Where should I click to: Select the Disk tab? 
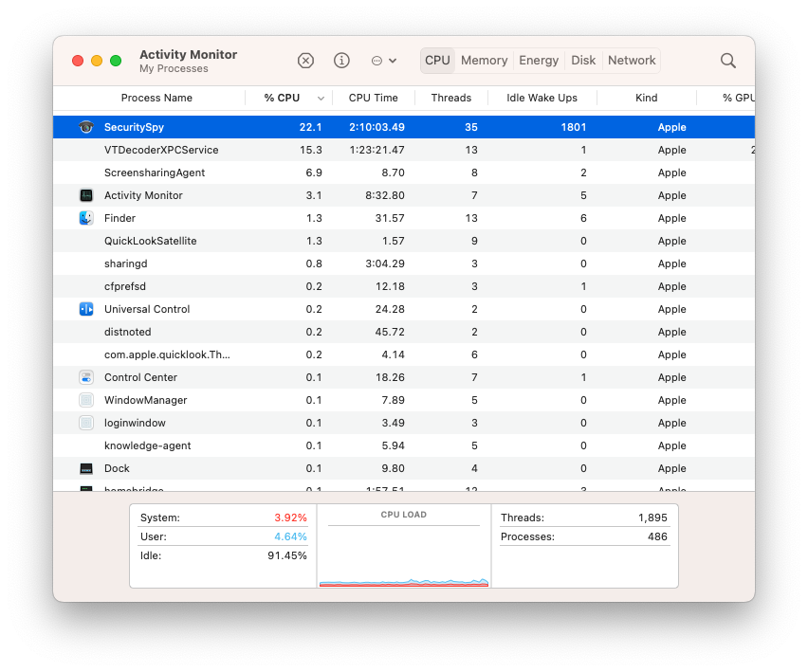click(583, 61)
